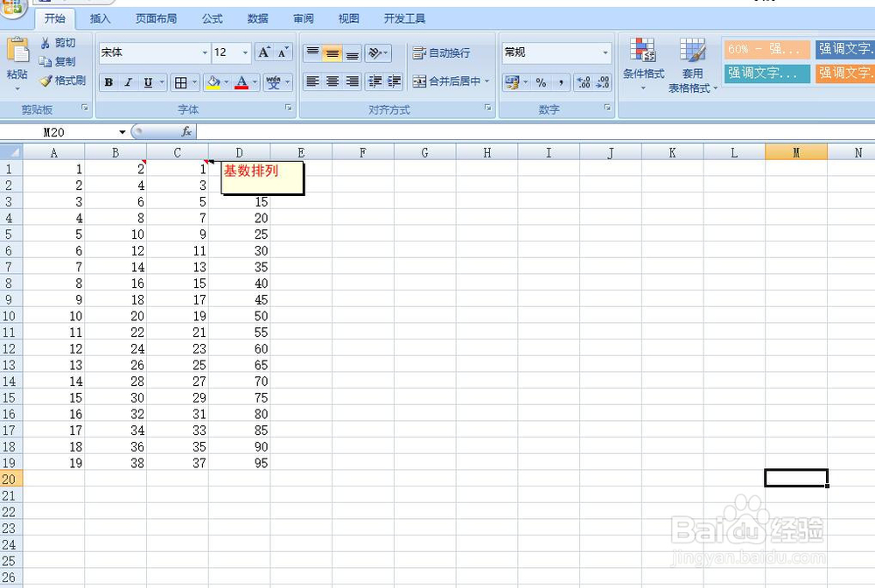Select the Format Painter brush
875x588 pixels.
(x=62, y=80)
